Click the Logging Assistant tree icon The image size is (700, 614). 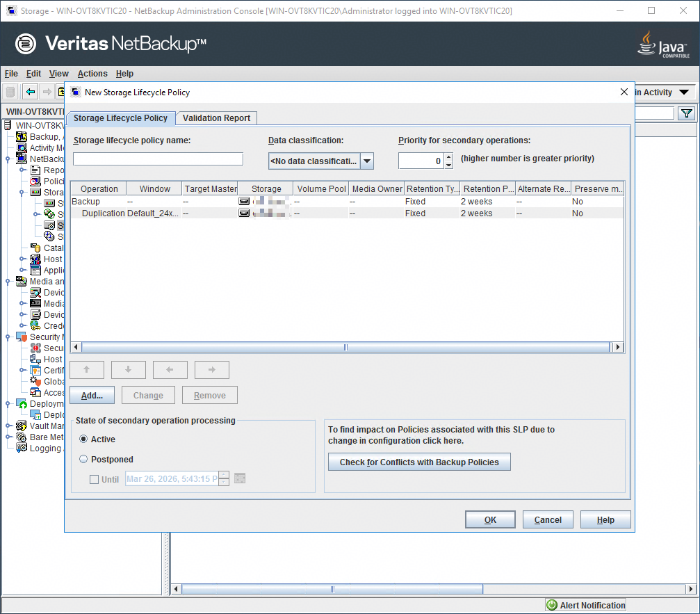(x=21, y=449)
